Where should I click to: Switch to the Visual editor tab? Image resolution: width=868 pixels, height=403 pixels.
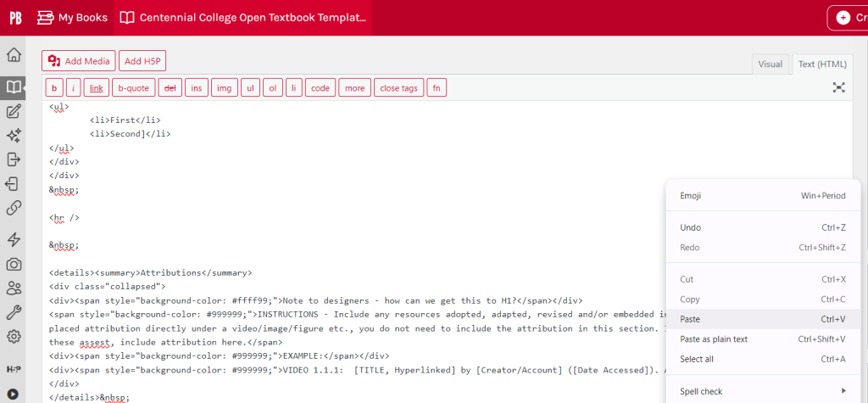tap(770, 64)
